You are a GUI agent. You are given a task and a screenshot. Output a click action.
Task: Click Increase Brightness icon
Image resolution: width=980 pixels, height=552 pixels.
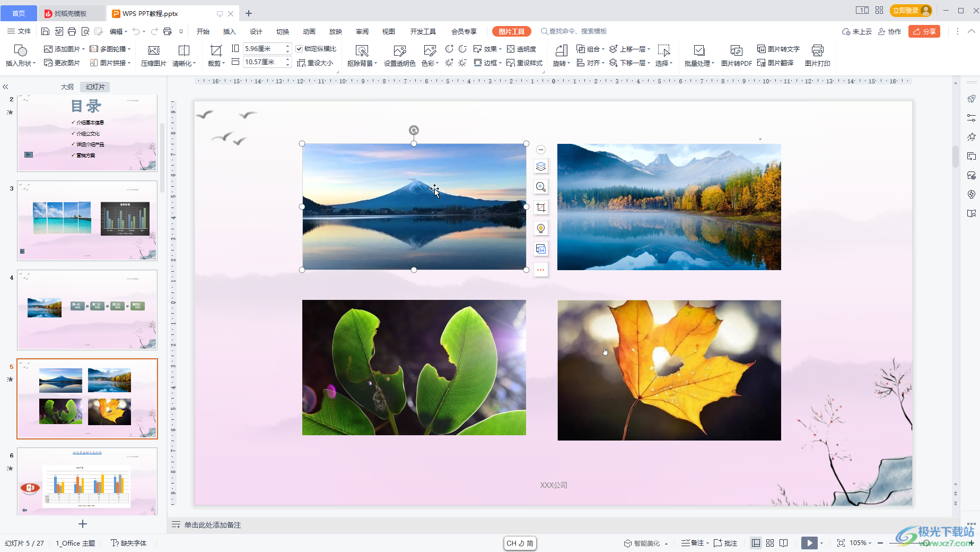[449, 63]
